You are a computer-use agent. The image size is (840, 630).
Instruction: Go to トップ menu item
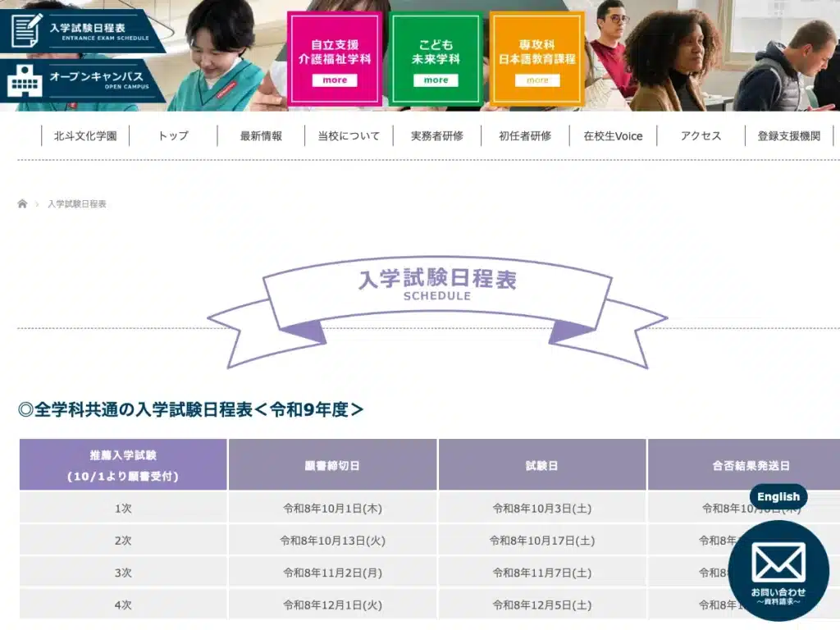point(173,136)
